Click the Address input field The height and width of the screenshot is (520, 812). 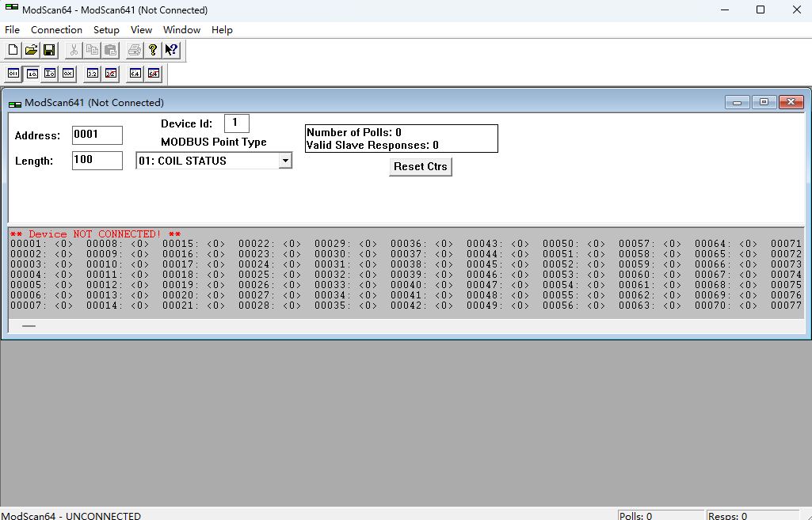point(97,135)
